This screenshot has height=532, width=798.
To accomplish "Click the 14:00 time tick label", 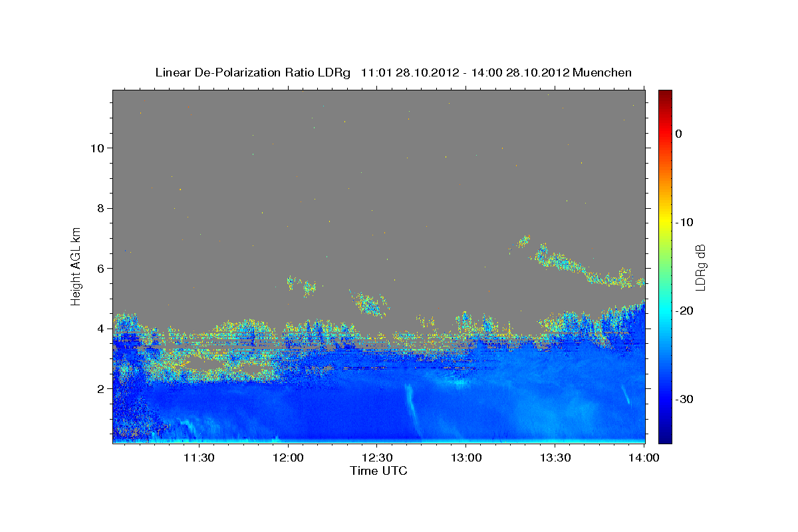I will 644,458.
